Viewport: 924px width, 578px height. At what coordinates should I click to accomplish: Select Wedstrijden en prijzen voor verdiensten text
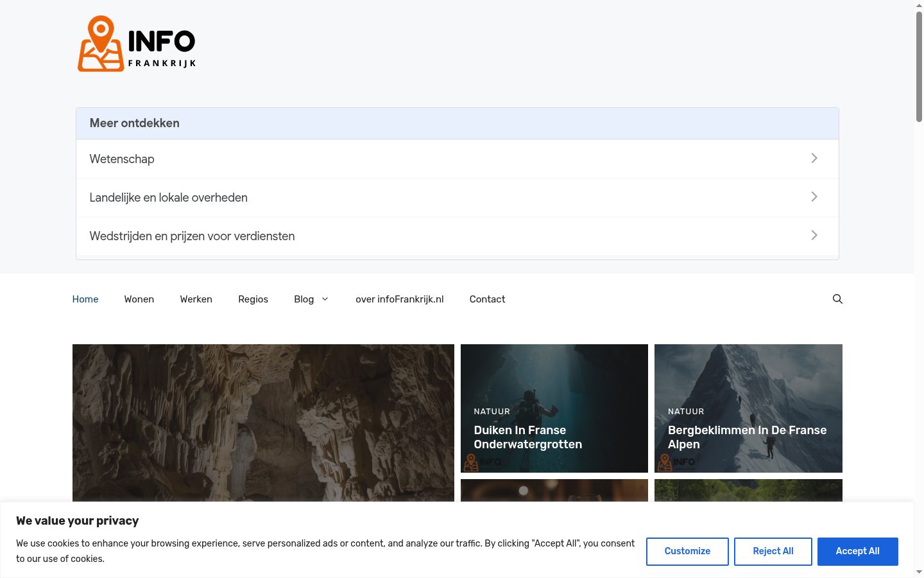[x=193, y=236]
